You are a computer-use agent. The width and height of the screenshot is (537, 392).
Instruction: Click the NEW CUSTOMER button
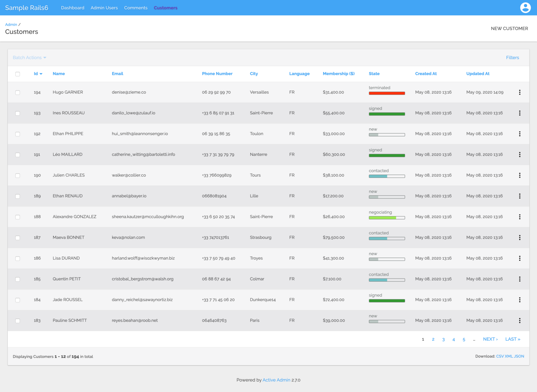509,28
